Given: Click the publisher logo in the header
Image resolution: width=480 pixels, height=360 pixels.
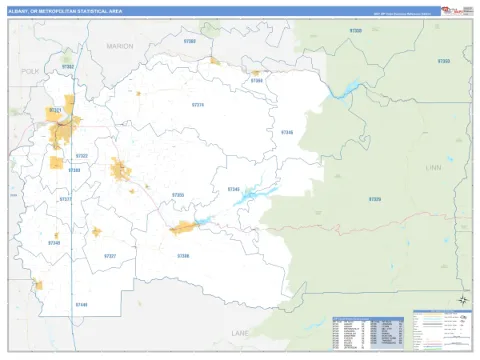Looking at the screenshot, I should 452,11.
